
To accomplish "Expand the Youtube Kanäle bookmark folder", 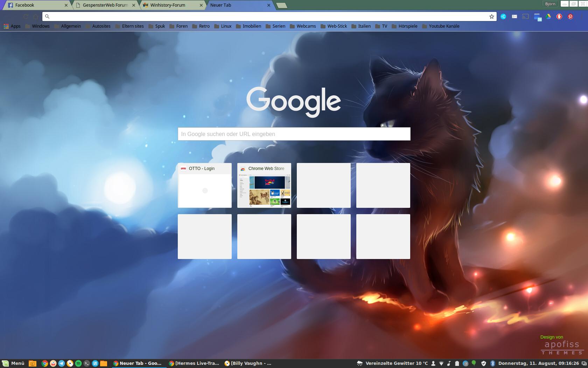I will tap(441, 26).
